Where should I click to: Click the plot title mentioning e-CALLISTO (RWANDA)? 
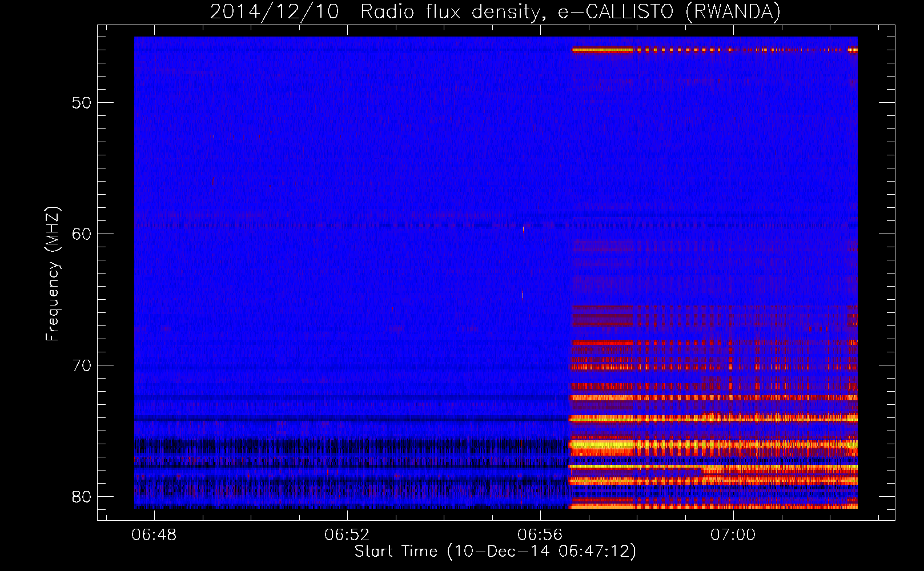point(495,11)
